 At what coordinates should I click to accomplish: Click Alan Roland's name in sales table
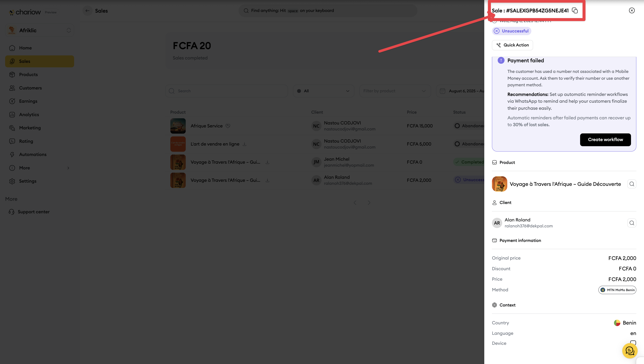[337, 177]
